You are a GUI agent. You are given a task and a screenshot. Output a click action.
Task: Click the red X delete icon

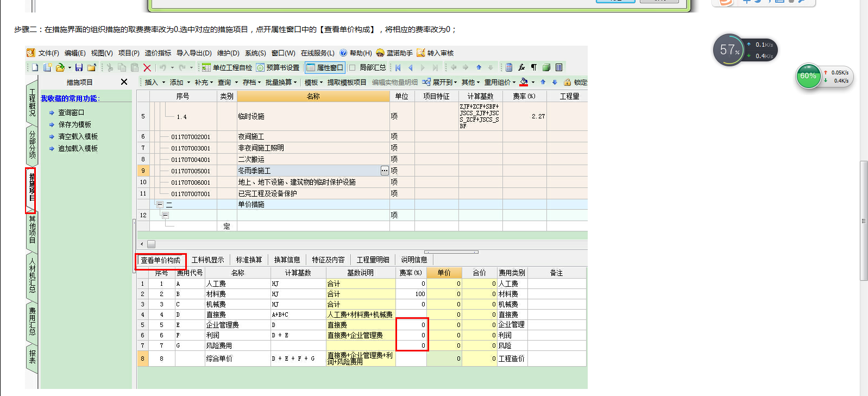tap(147, 67)
